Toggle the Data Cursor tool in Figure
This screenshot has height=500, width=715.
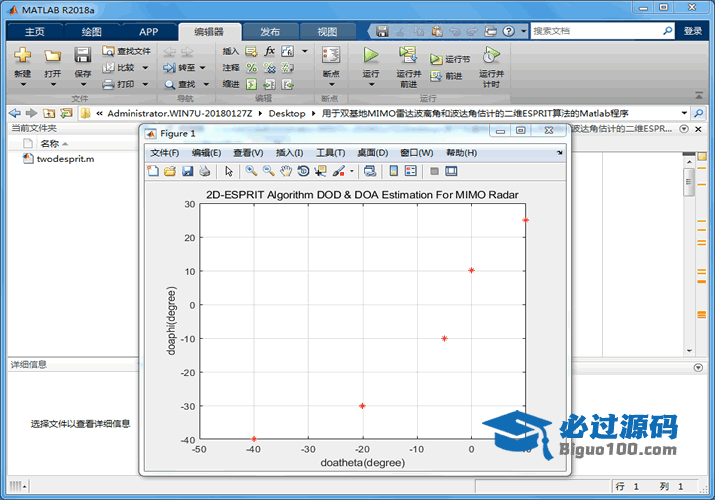(x=321, y=171)
